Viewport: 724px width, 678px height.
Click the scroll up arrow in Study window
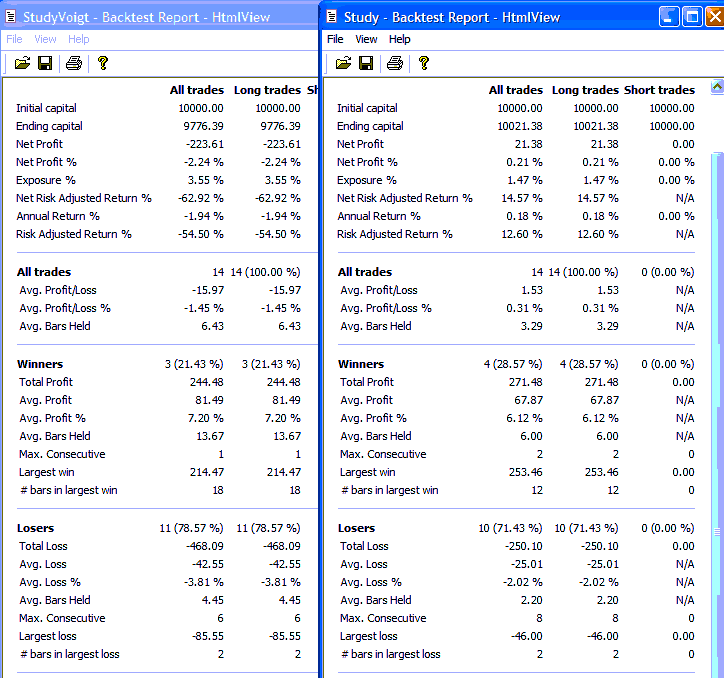(716, 88)
